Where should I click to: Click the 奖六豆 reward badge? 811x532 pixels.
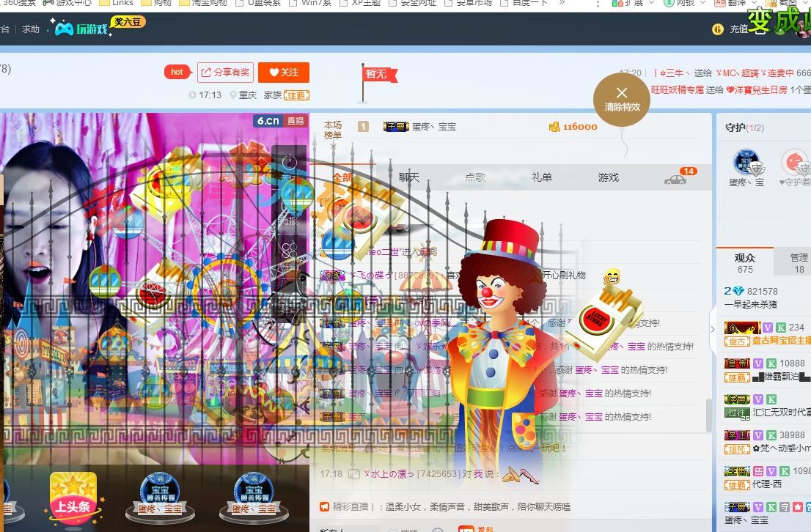pos(128,22)
